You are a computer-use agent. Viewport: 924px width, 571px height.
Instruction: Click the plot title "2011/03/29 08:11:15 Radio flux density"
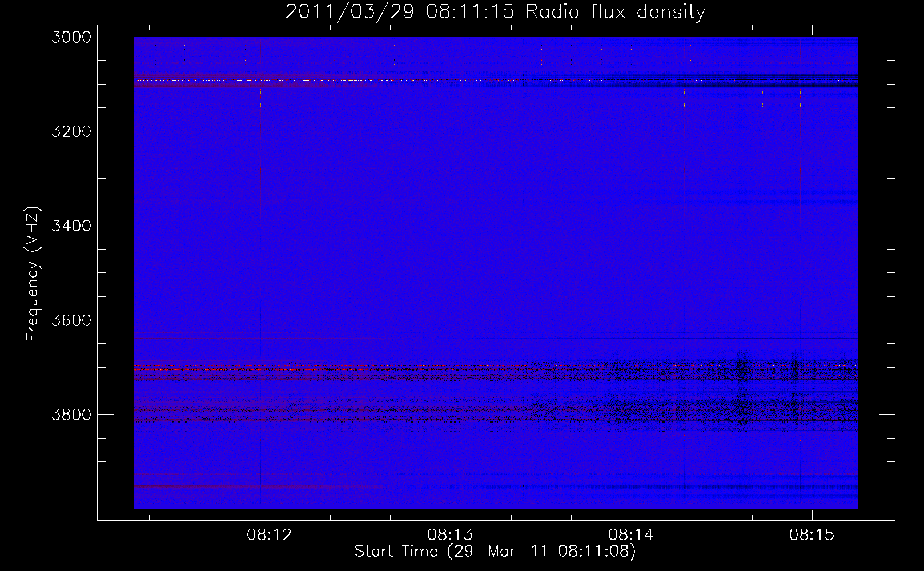(496, 11)
